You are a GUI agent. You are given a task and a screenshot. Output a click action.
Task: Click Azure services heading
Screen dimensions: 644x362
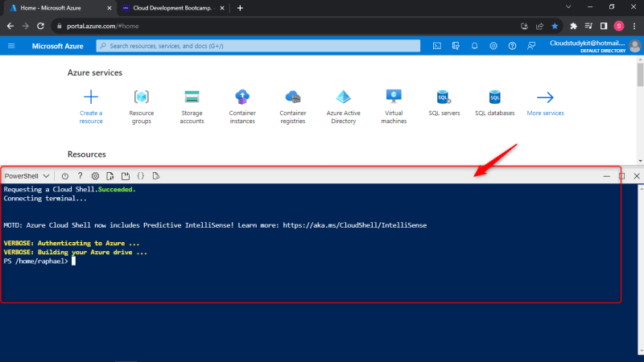[x=95, y=72]
